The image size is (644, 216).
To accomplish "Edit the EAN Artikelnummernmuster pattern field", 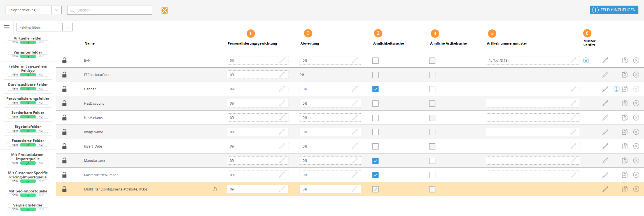I will (x=533, y=60).
